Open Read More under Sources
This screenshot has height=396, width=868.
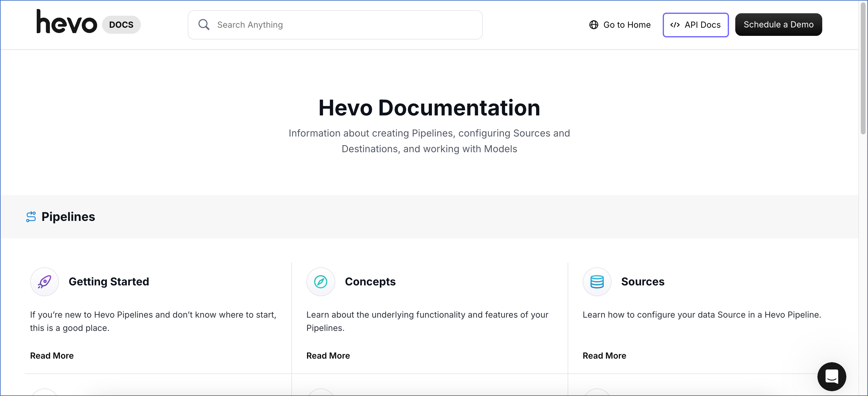604,356
